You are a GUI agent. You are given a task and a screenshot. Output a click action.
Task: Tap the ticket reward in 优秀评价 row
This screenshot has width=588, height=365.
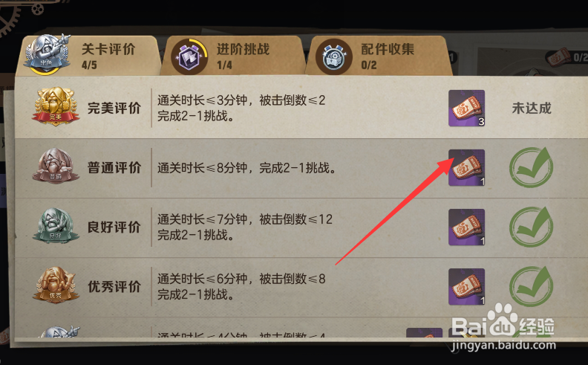(466, 286)
